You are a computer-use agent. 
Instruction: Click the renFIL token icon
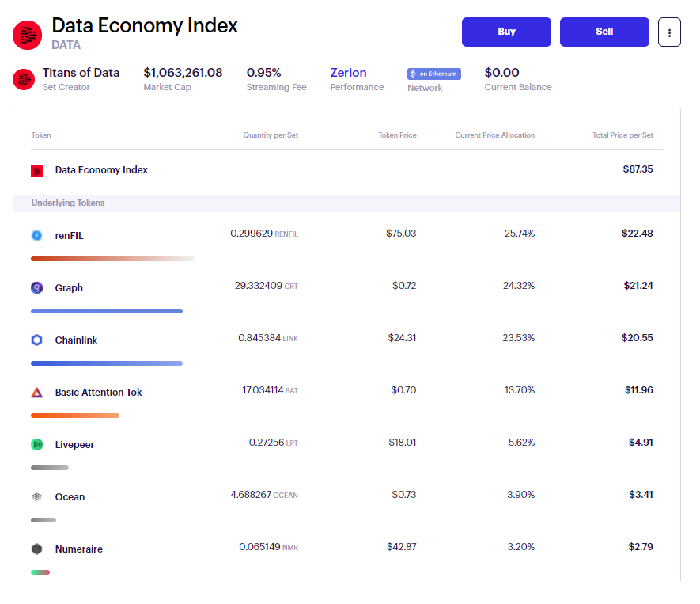click(x=36, y=235)
